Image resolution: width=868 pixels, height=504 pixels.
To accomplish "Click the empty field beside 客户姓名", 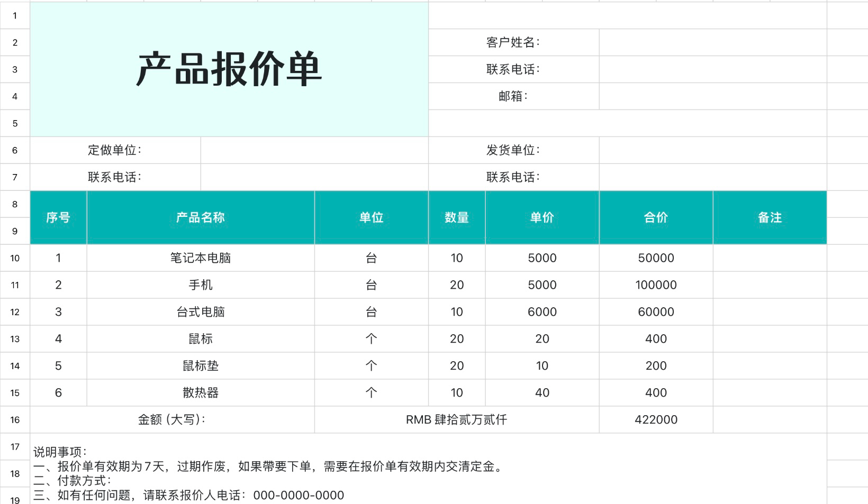I will point(713,42).
